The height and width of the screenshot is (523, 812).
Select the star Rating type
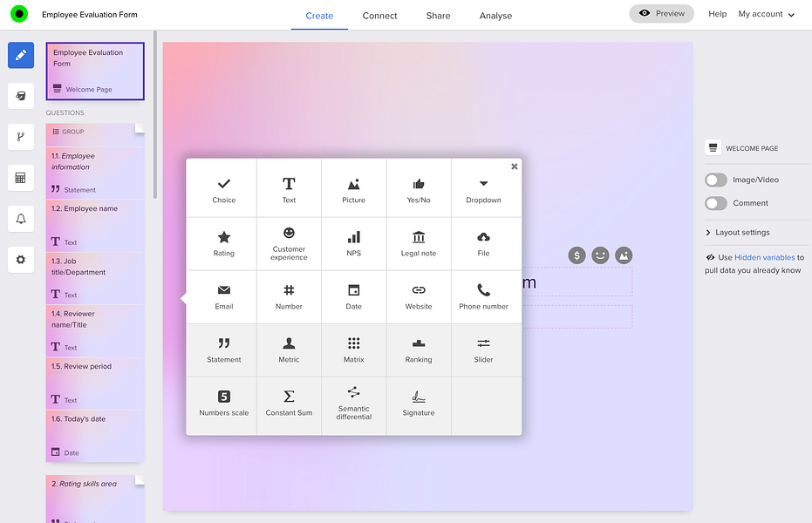(223, 244)
